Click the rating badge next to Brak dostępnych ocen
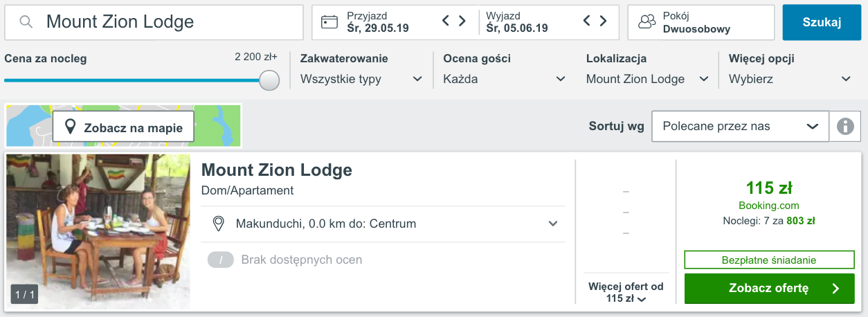Image resolution: width=868 pixels, height=317 pixels. click(x=221, y=260)
